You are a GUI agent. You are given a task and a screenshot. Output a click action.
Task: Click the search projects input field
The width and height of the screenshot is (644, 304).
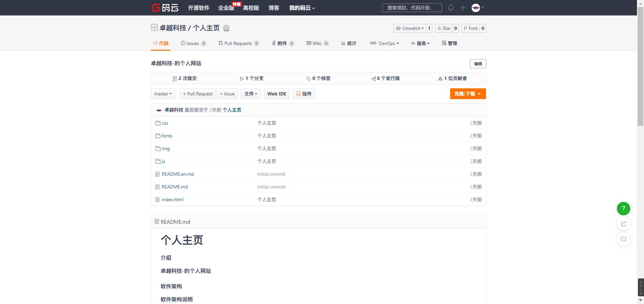pos(412,7)
